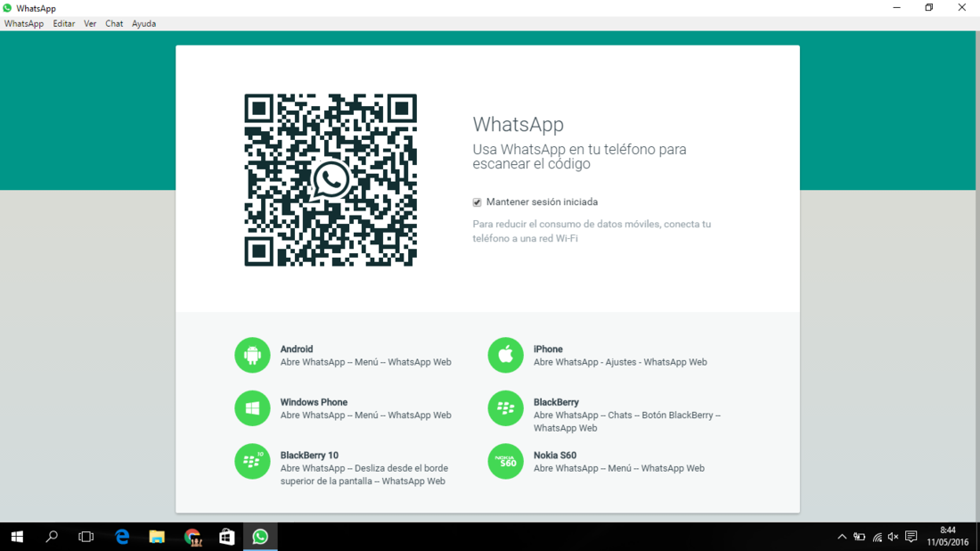Open the Action Center notifications icon
The image size is (980, 551).
[x=911, y=537]
